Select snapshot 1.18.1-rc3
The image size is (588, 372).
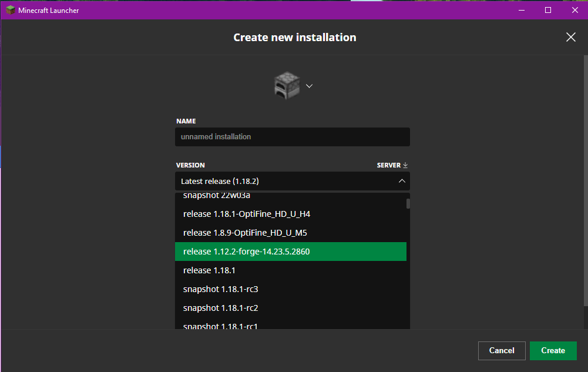coord(291,289)
